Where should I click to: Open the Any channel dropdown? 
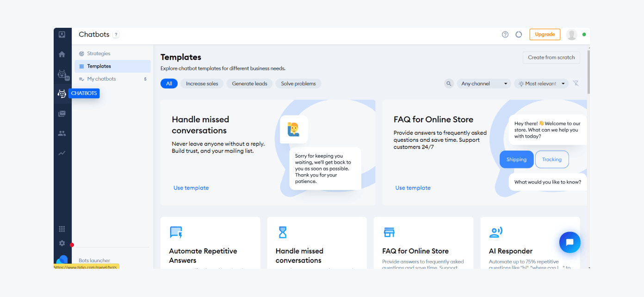click(x=483, y=83)
